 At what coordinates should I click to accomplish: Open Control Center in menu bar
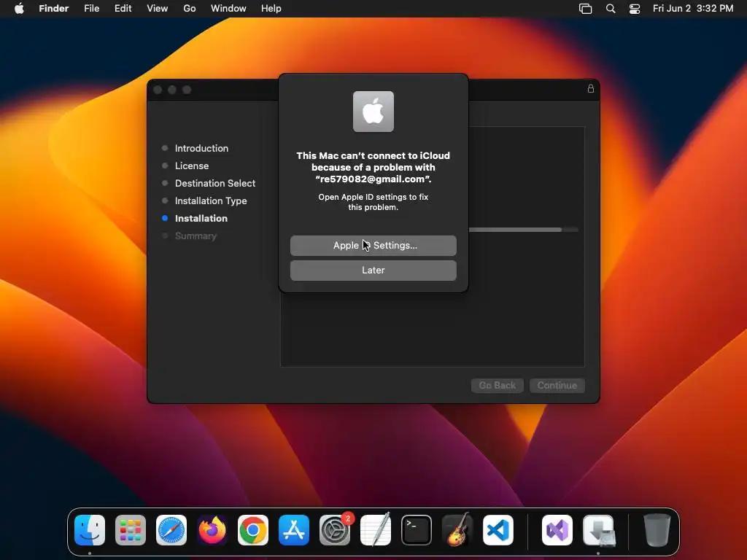pos(635,9)
